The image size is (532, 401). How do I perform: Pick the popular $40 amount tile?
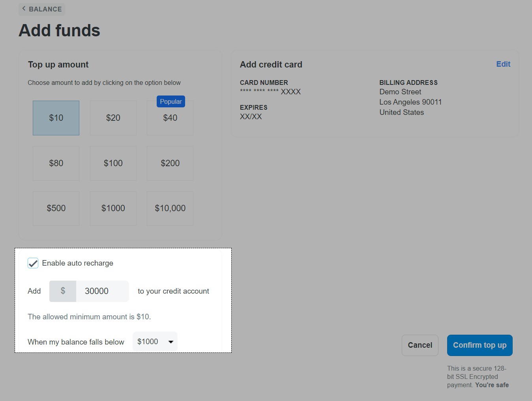(170, 120)
